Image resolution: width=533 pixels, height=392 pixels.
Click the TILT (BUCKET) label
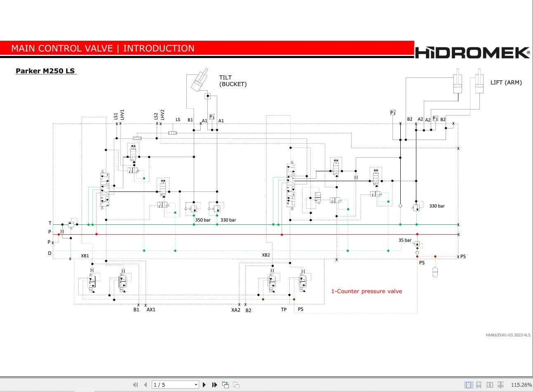click(233, 81)
